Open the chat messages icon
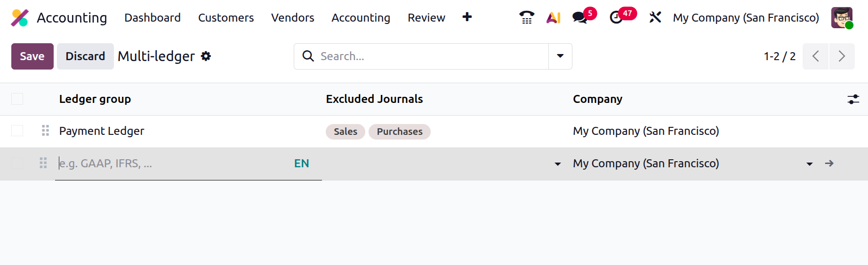 pyautogui.click(x=580, y=18)
